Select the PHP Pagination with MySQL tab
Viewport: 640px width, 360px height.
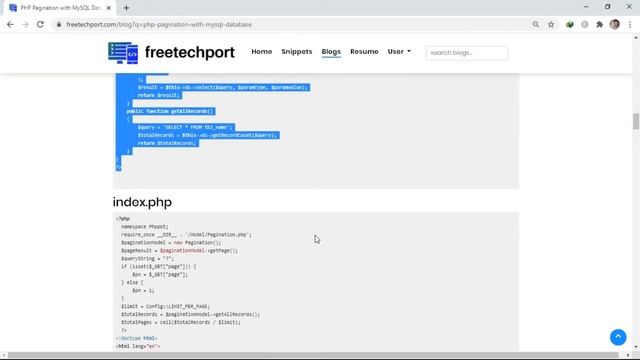point(60,8)
